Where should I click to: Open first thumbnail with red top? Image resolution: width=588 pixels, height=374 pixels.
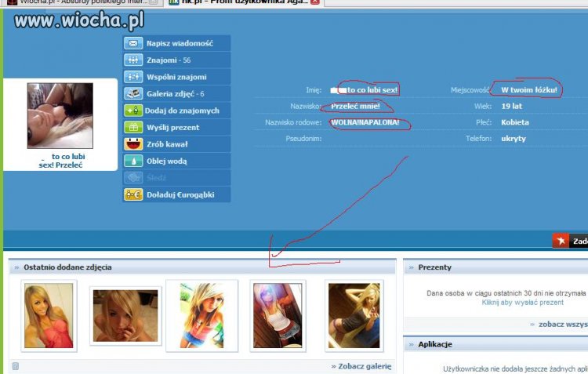(x=49, y=315)
